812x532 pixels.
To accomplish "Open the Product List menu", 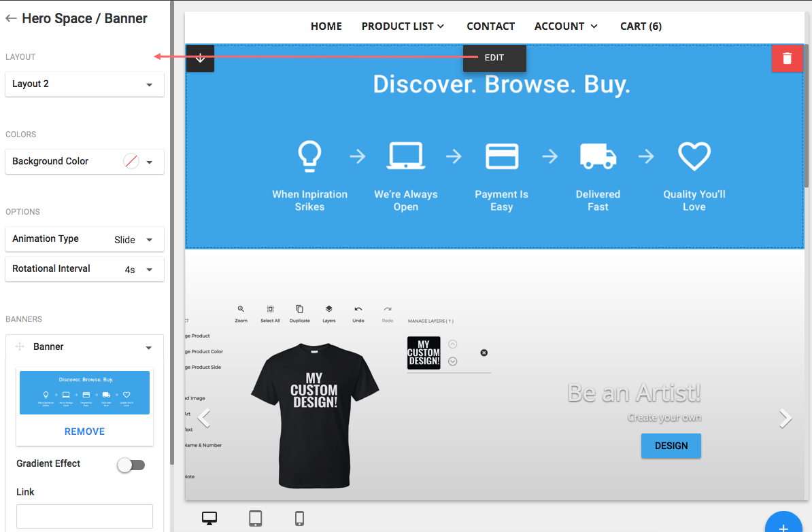I will pyautogui.click(x=403, y=26).
